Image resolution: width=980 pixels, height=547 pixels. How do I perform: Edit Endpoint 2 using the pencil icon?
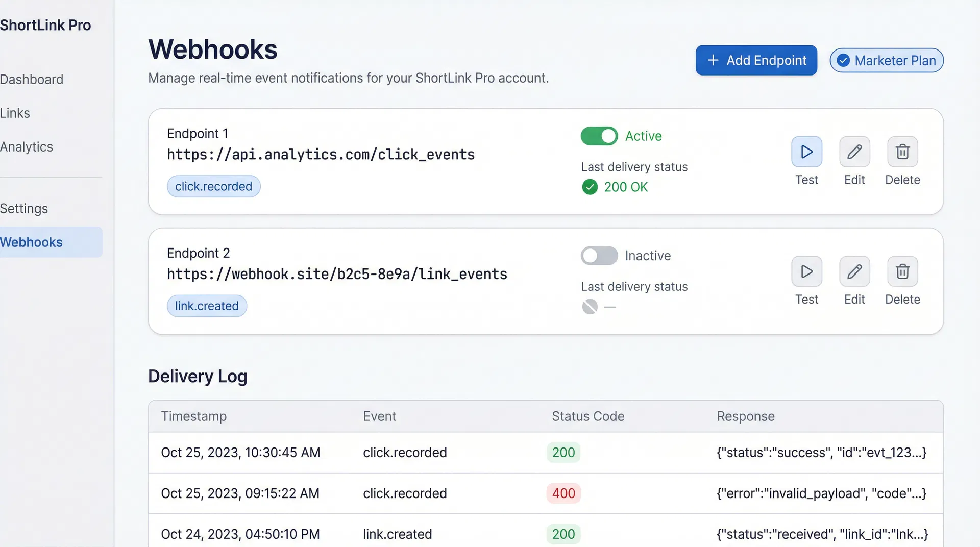coord(854,271)
